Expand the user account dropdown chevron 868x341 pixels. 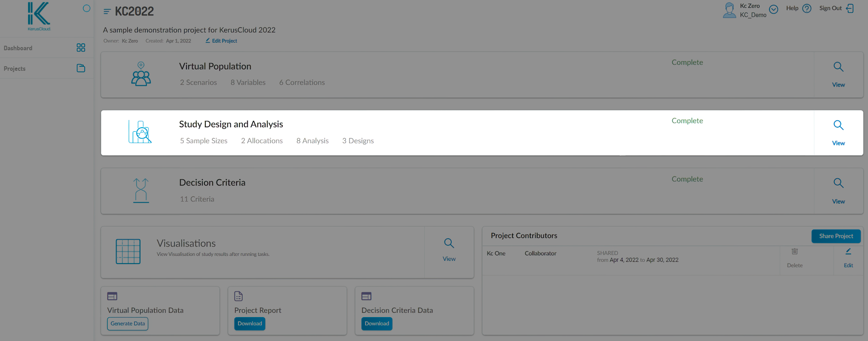(x=774, y=9)
